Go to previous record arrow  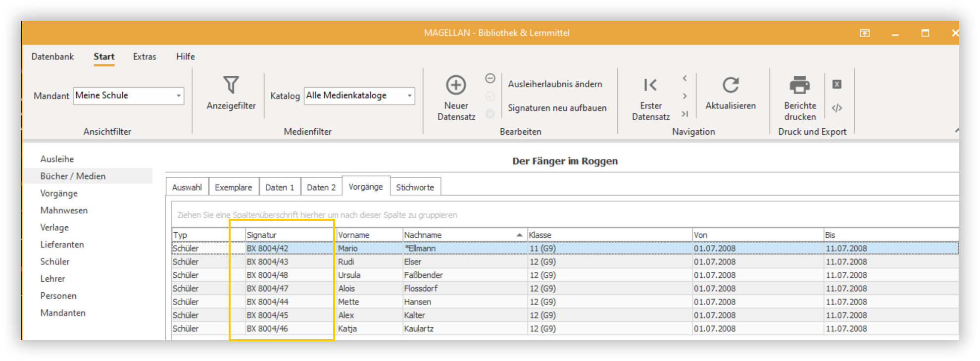685,78
